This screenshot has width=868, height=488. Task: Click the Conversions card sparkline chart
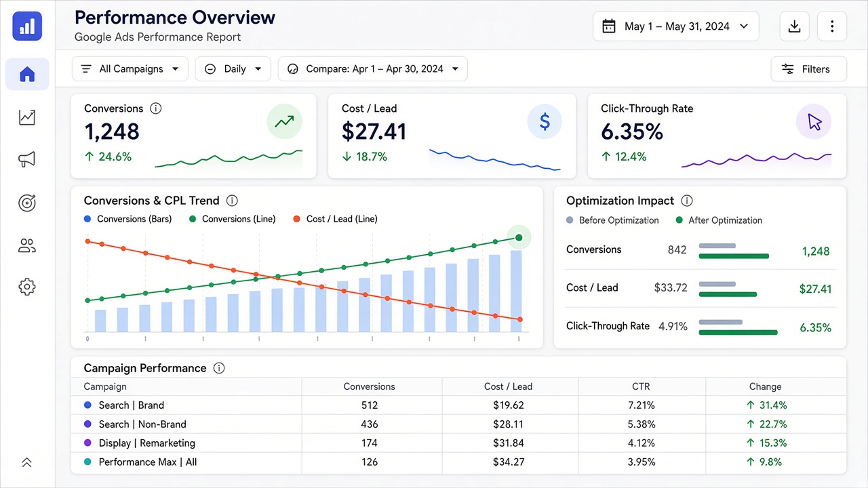pyautogui.click(x=229, y=159)
